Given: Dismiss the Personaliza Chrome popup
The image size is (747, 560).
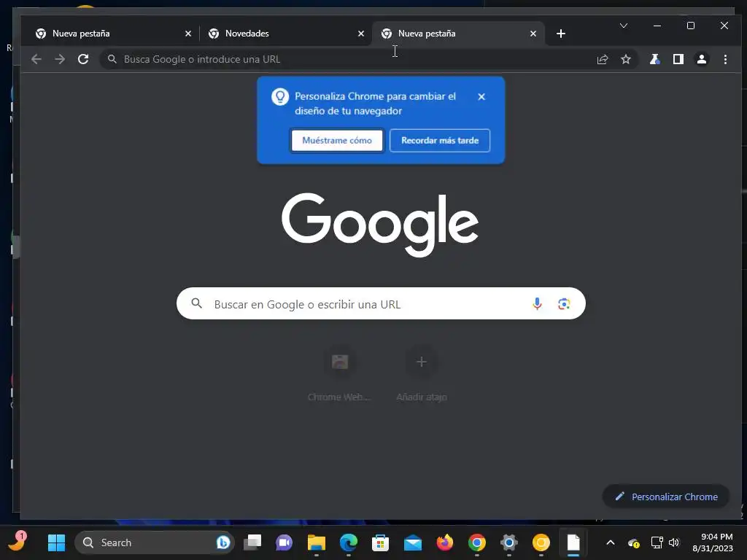Looking at the screenshot, I should pos(481,97).
